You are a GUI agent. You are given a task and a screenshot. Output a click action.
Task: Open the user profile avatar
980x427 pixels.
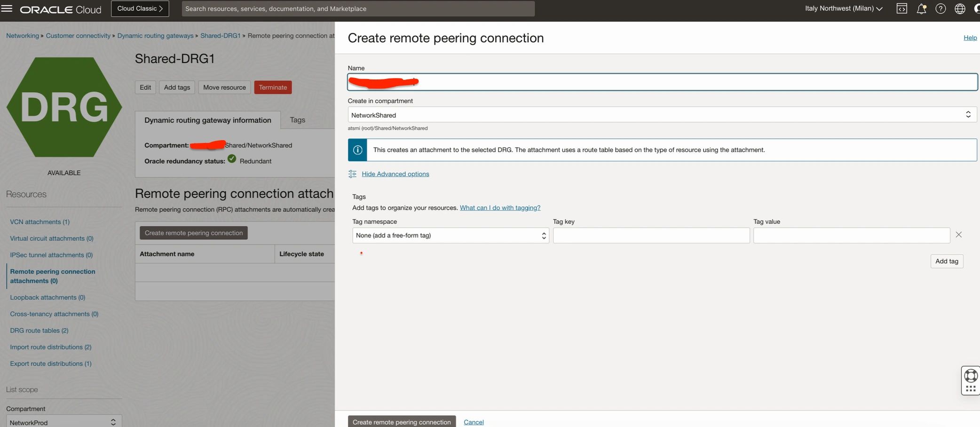pos(977,8)
